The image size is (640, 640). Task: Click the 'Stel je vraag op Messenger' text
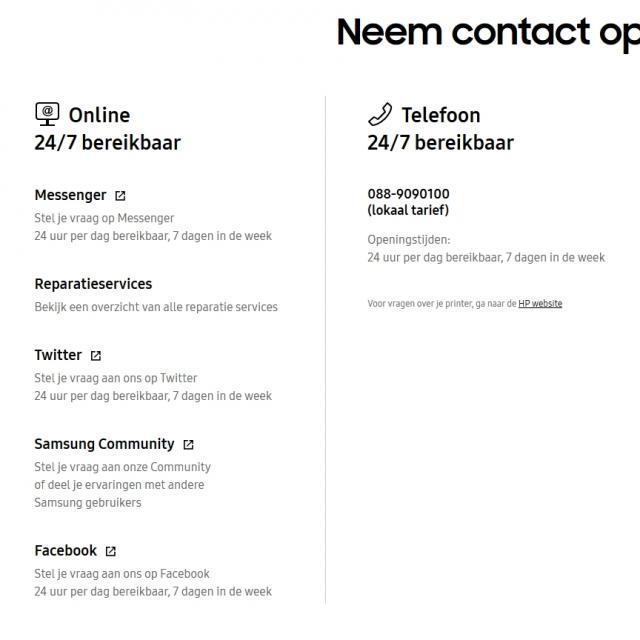(104, 218)
